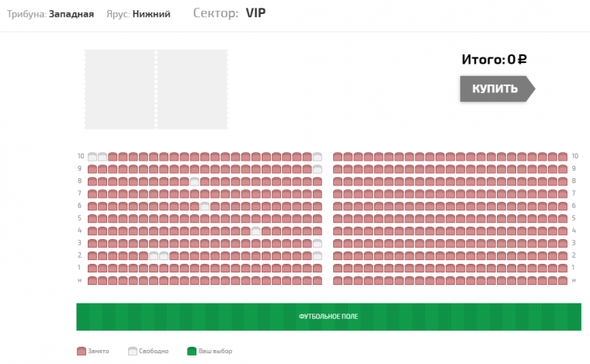590x364 pixels.
Task: Select the only free seat in row 4
Action: pyautogui.click(x=256, y=231)
